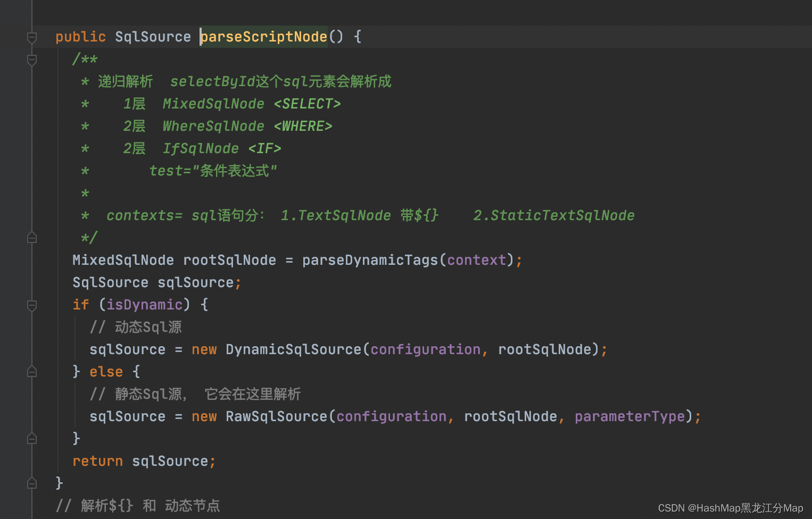
Task: Collapse the Javadoc comment start fold marker
Action: coord(32,60)
